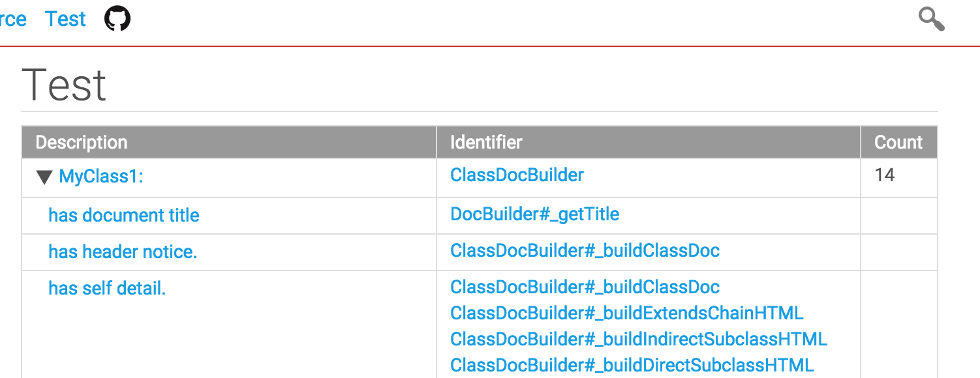Click the Count column header
980x378 pixels.
[x=899, y=142]
